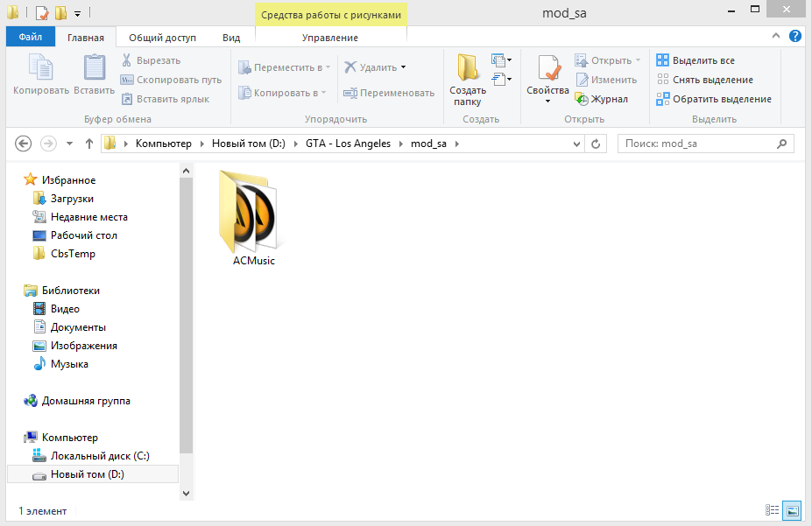The image size is (812, 526).
Task: Click Новый том (D:) in the address bar
Action: [249, 144]
